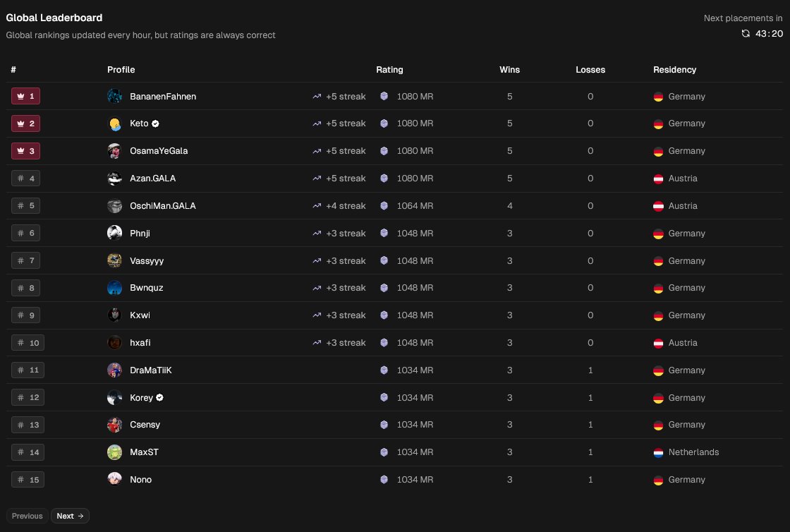Click the rank # 12 badge
This screenshot has width=790, height=532.
28,397
